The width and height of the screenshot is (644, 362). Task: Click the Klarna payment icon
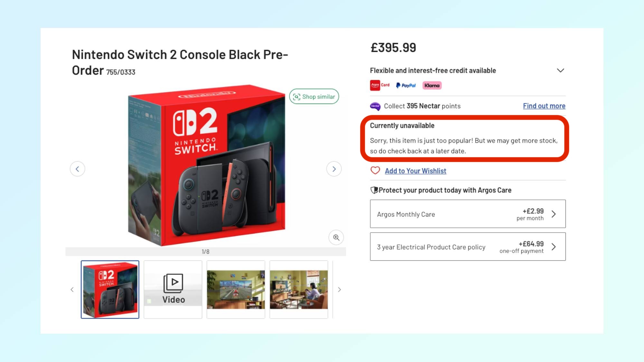[431, 85]
